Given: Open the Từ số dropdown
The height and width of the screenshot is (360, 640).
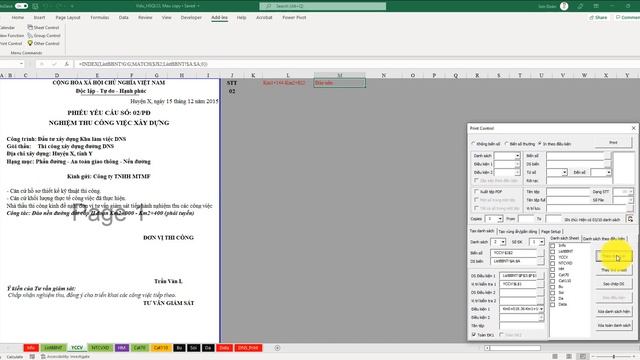Looking at the screenshot, I should [x=564, y=172].
